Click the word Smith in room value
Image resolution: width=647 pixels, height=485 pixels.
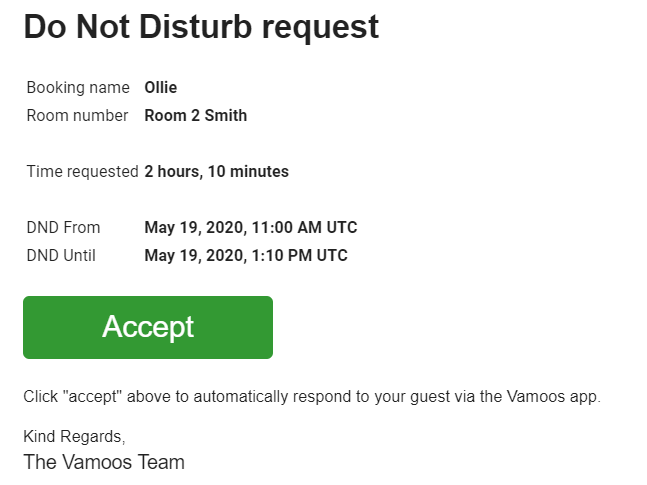(226, 116)
